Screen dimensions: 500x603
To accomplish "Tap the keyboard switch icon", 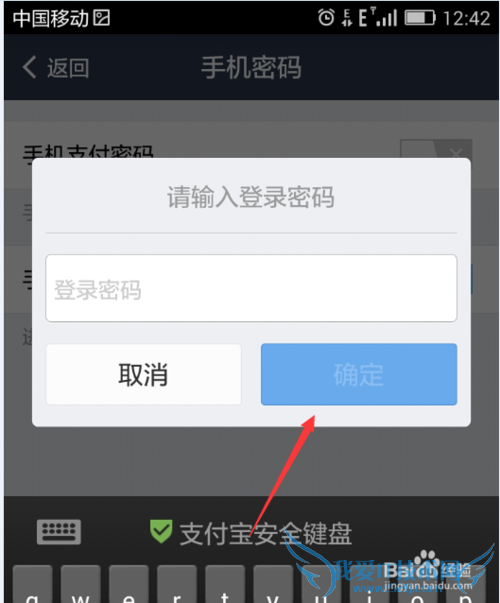I will 59,532.
